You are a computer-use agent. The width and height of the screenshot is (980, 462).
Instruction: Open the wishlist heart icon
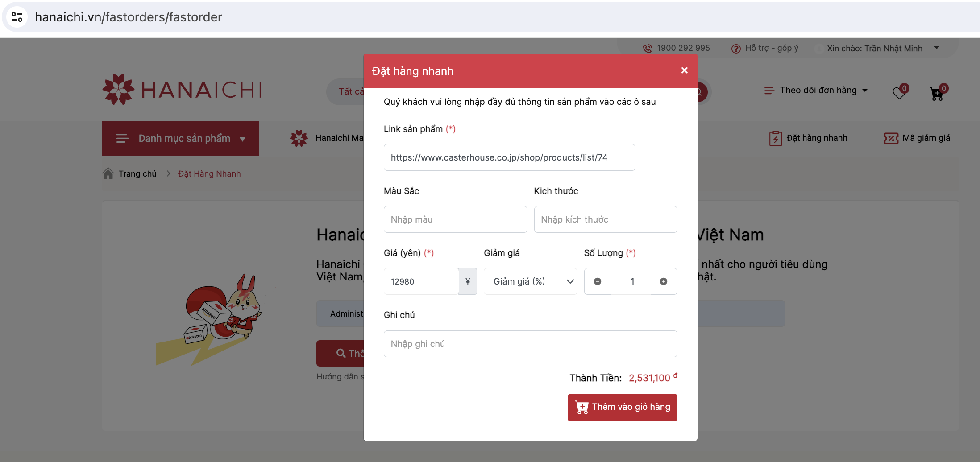[900, 92]
